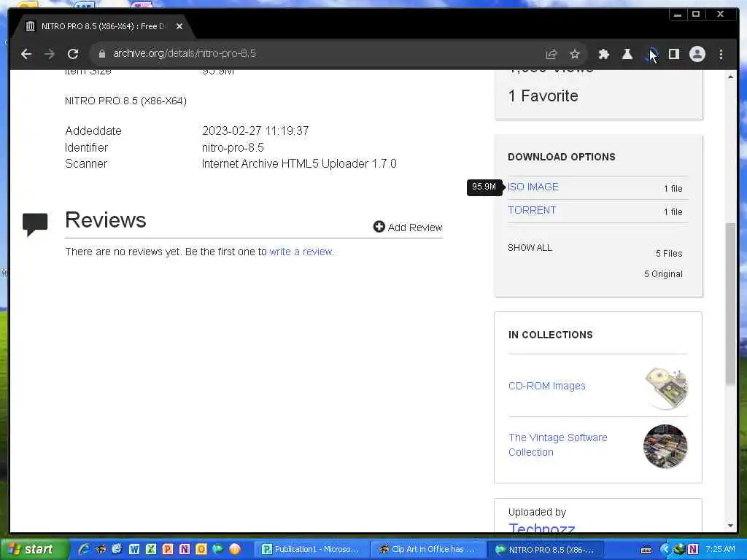747x560 pixels.
Task: Click SHOW ALL download files
Action: pos(530,248)
